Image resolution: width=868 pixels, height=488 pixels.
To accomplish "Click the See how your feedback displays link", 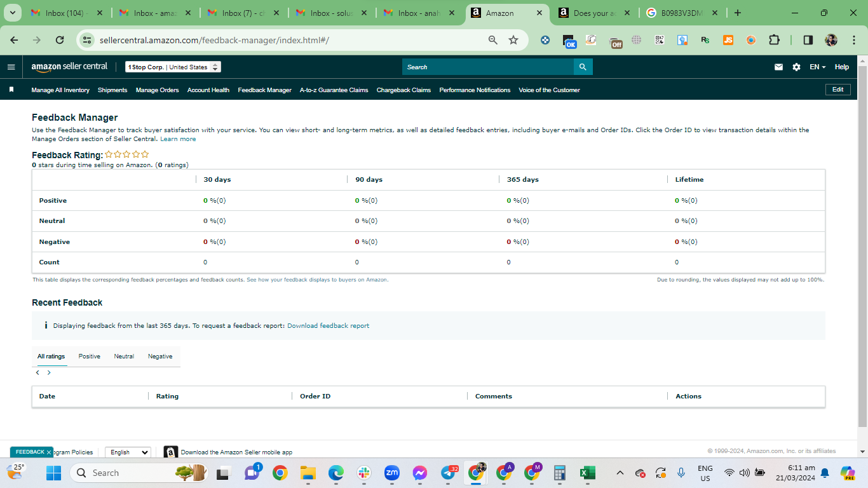I will click(x=317, y=280).
